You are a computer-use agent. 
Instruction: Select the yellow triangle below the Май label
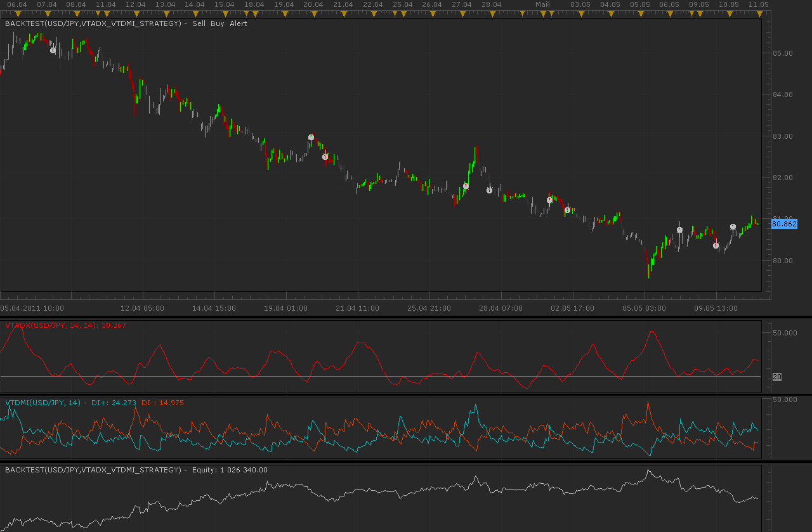click(542, 13)
